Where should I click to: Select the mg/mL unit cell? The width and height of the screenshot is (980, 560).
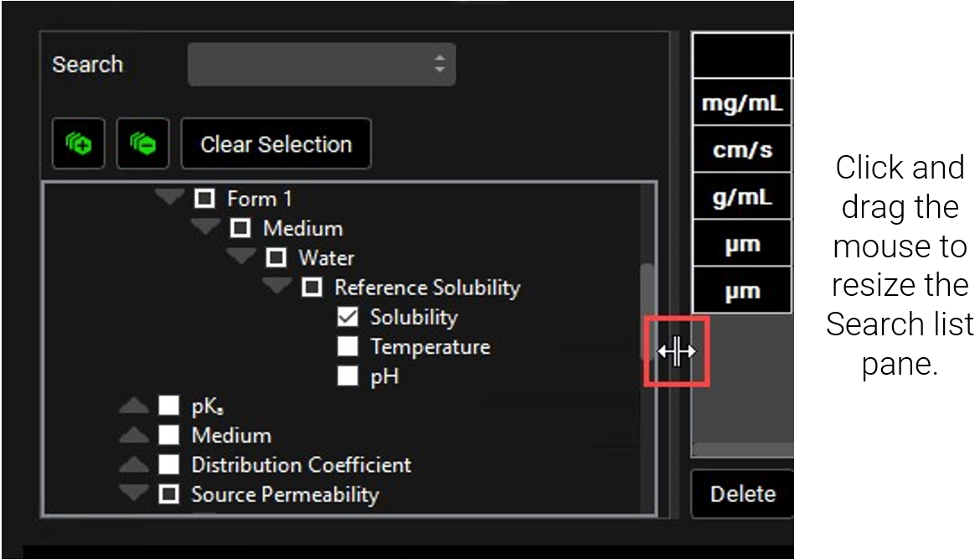click(x=741, y=105)
